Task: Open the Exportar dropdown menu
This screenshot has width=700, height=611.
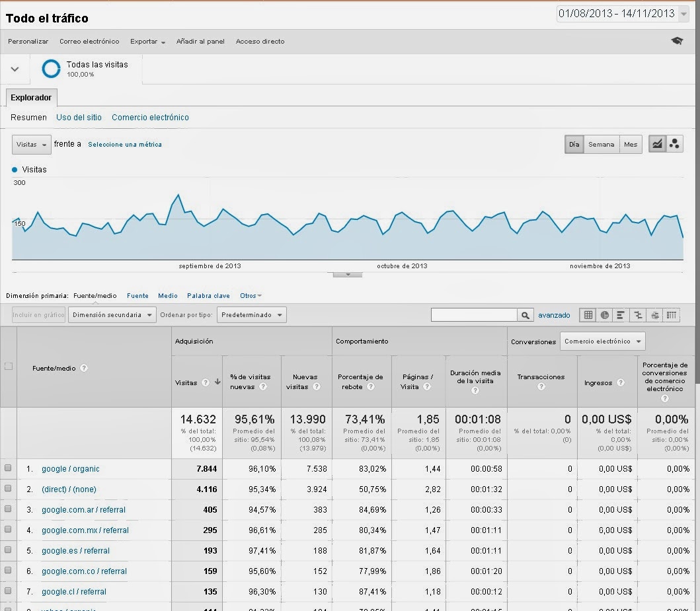Action: [x=148, y=42]
